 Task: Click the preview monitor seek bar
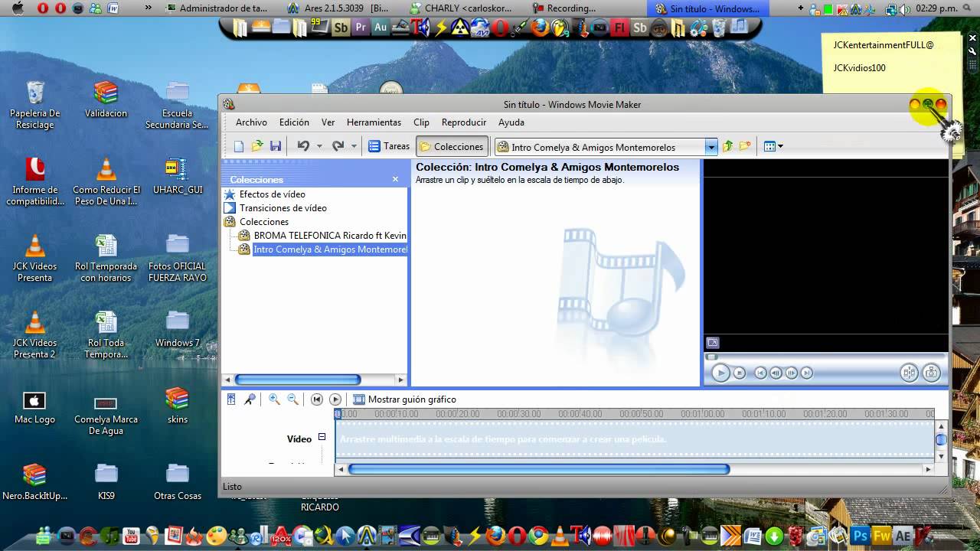coord(826,357)
